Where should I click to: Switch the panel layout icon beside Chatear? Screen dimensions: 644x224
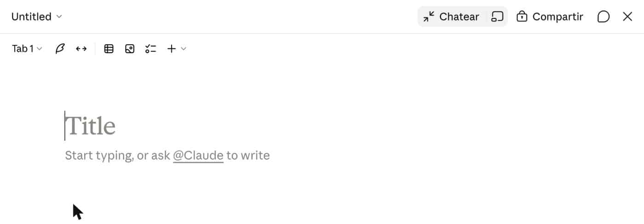pyautogui.click(x=497, y=17)
